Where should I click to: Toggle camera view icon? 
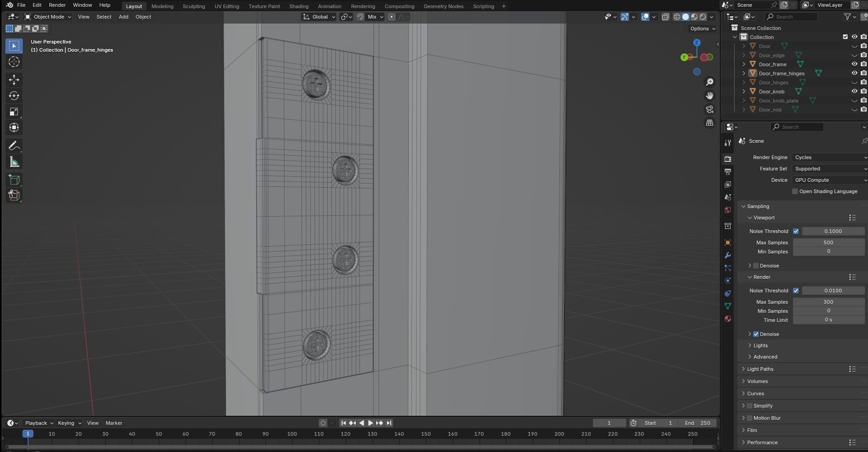point(710,109)
